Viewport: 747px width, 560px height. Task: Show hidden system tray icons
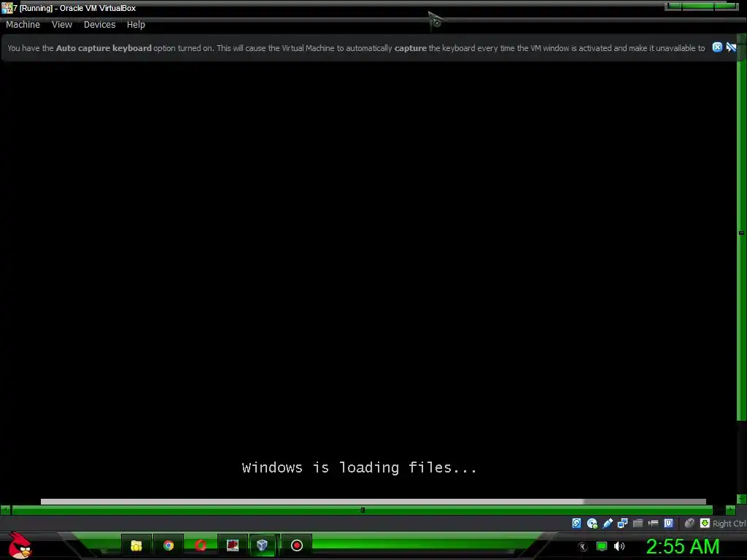583,546
